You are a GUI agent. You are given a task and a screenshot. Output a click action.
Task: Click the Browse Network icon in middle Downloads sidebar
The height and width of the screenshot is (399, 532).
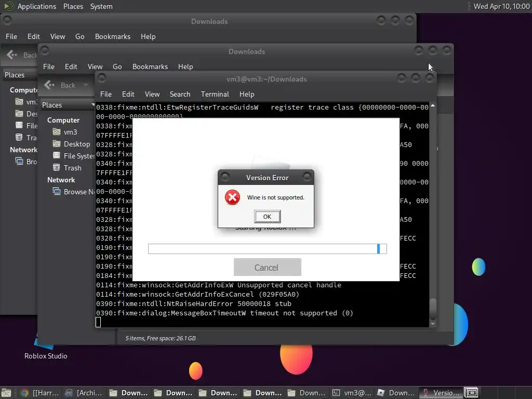pos(57,191)
